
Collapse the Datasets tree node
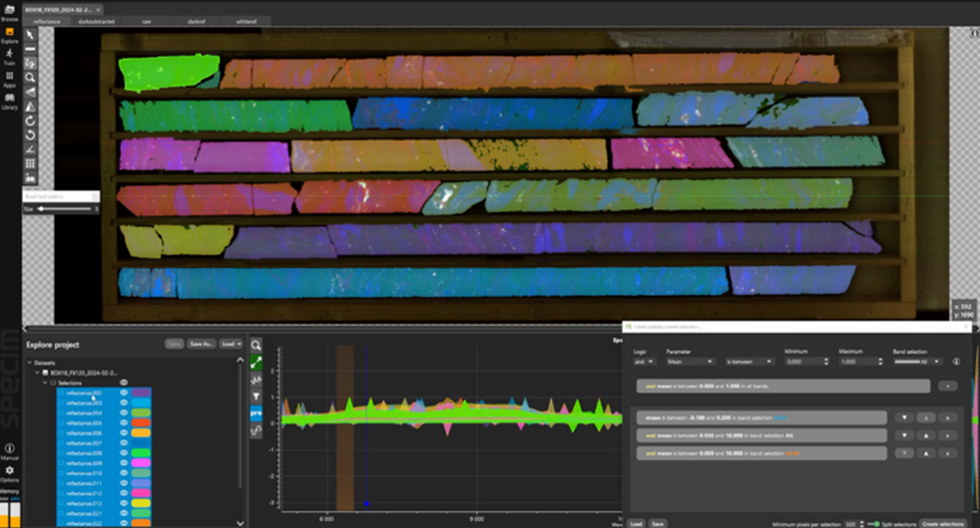point(30,362)
